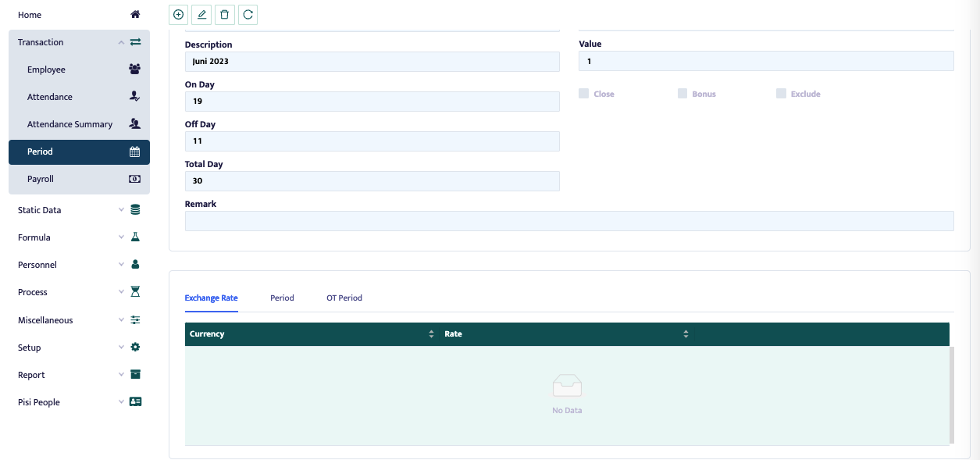Image resolution: width=980 pixels, height=460 pixels.
Task: Click the refresh circular arrow icon
Action: [x=248, y=14]
